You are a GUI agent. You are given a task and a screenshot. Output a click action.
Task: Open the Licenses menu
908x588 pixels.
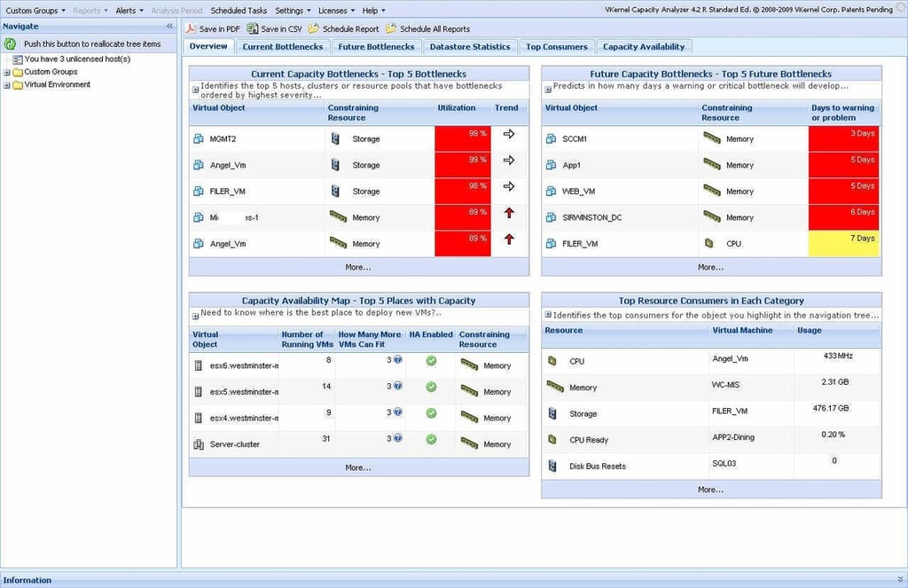click(x=336, y=11)
